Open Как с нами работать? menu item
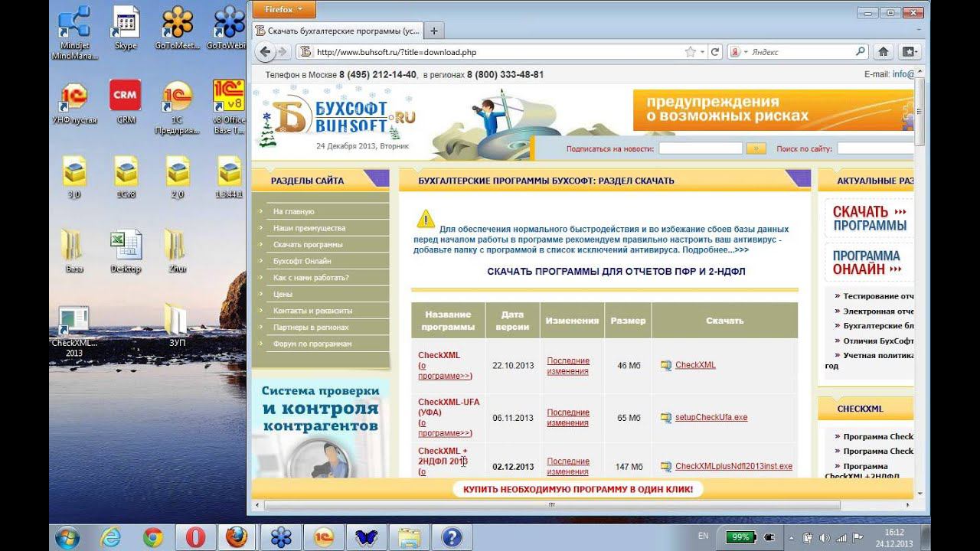 (311, 278)
